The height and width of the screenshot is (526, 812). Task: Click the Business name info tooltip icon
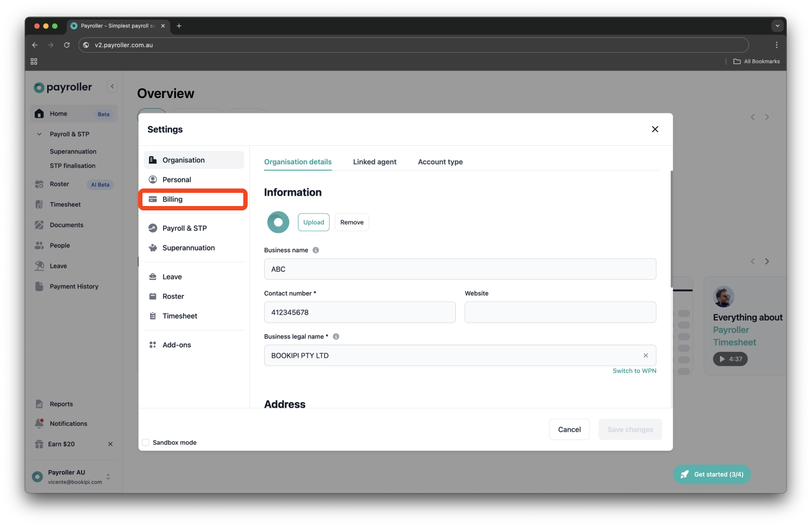316,250
